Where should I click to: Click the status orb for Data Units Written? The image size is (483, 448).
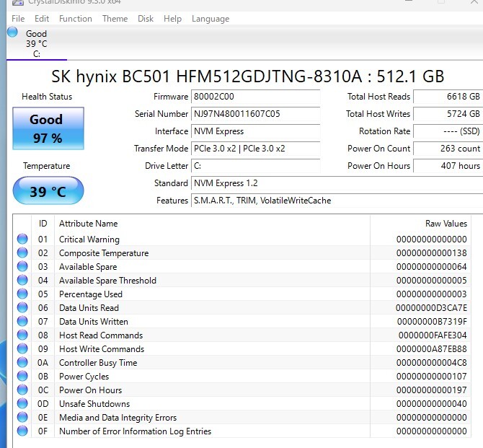coord(22,322)
